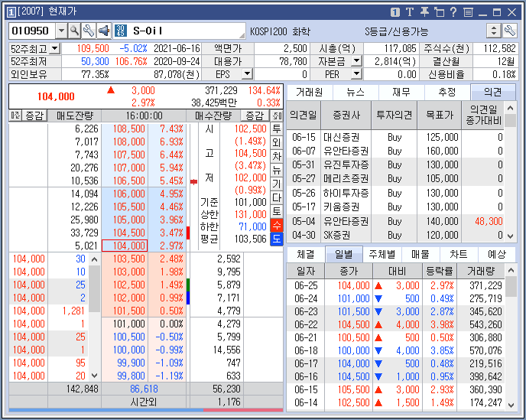Click the red 수 buy button

coord(277,225)
